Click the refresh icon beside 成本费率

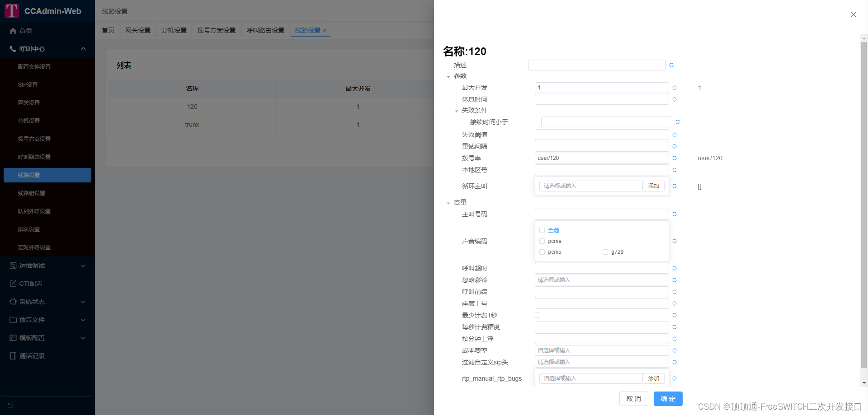tap(675, 350)
